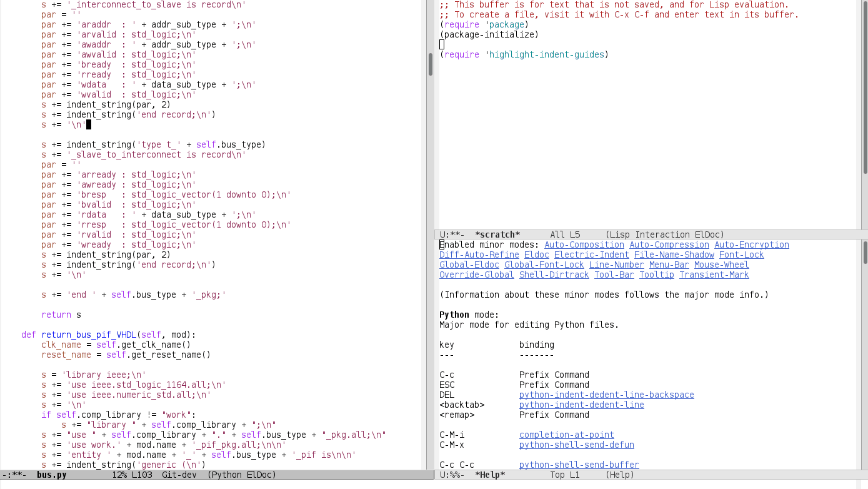This screenshot has height=489, width=868.
Task: Click the 'Python mode:' heading in Help
Action: point(469,315)
